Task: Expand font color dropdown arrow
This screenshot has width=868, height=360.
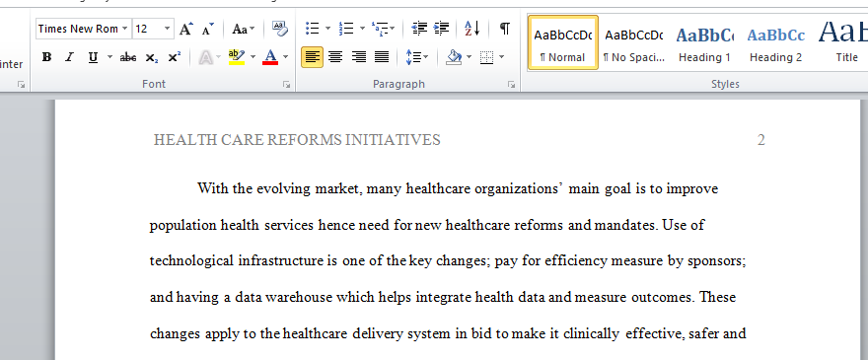Action: (286, 57)
